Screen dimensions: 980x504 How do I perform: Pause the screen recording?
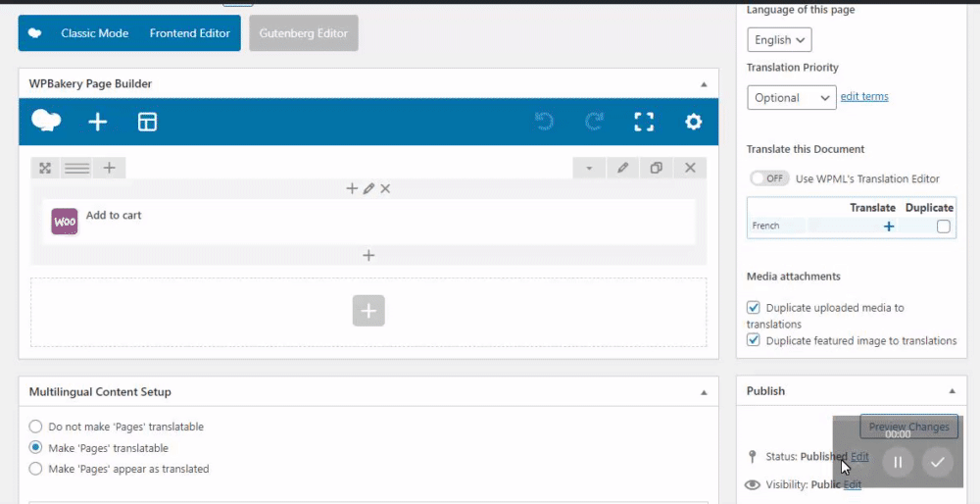pos(898,462)
